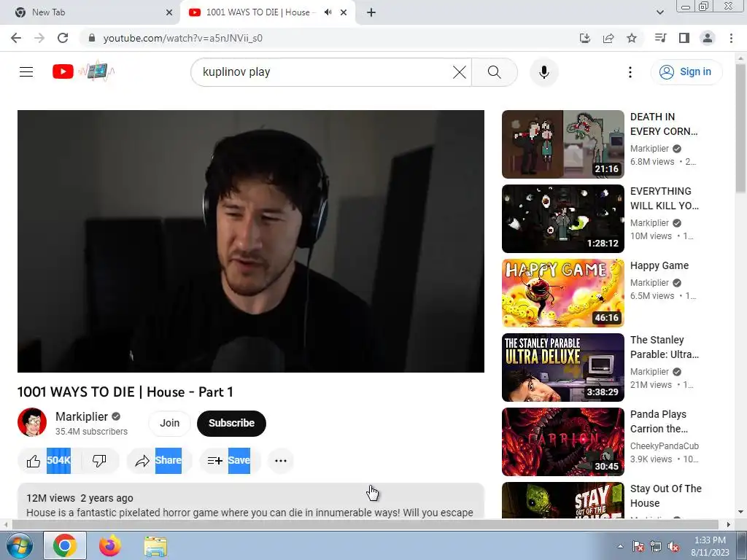Share the video using the arrow icon
The height and width of the screenshot is (560, 747).
click(142, 461)
